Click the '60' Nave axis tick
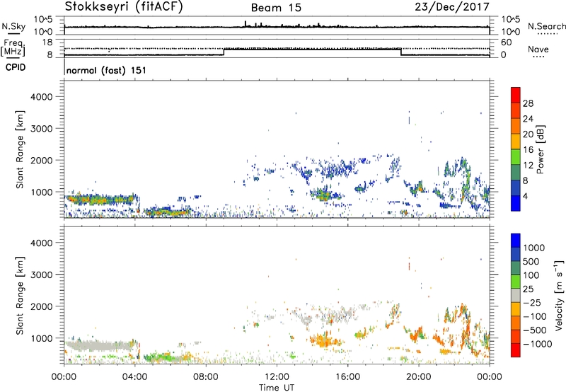The height and width of the screenshot is (392, 566). point(506,42)
